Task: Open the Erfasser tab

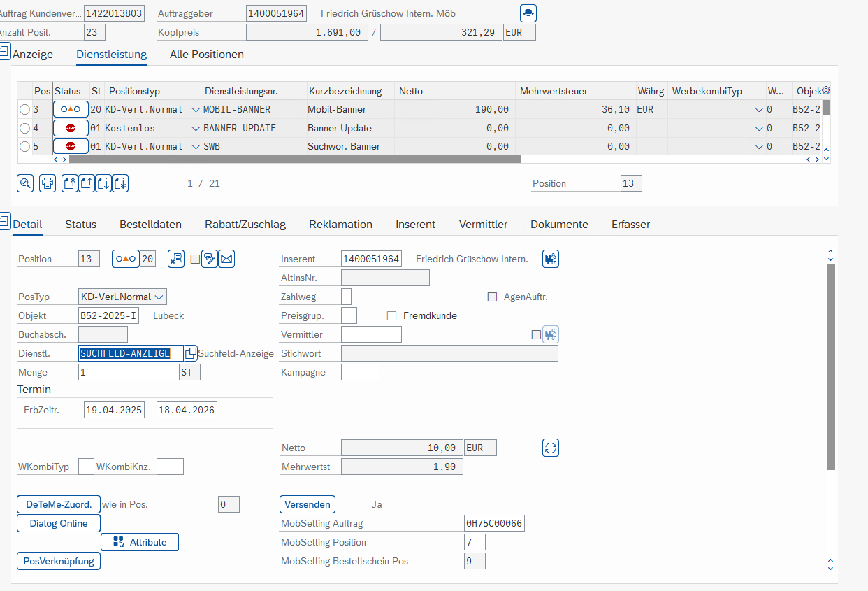Action: tap(630, 224)
